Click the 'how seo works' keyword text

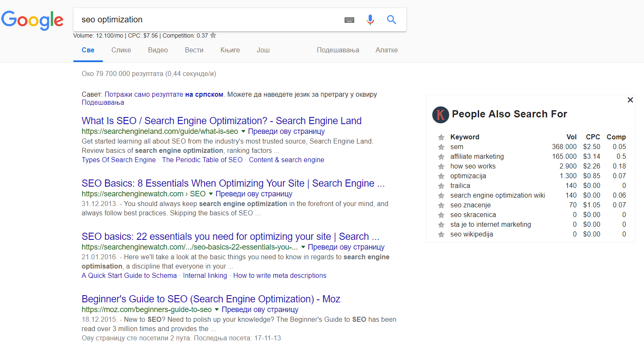point(473,166)
